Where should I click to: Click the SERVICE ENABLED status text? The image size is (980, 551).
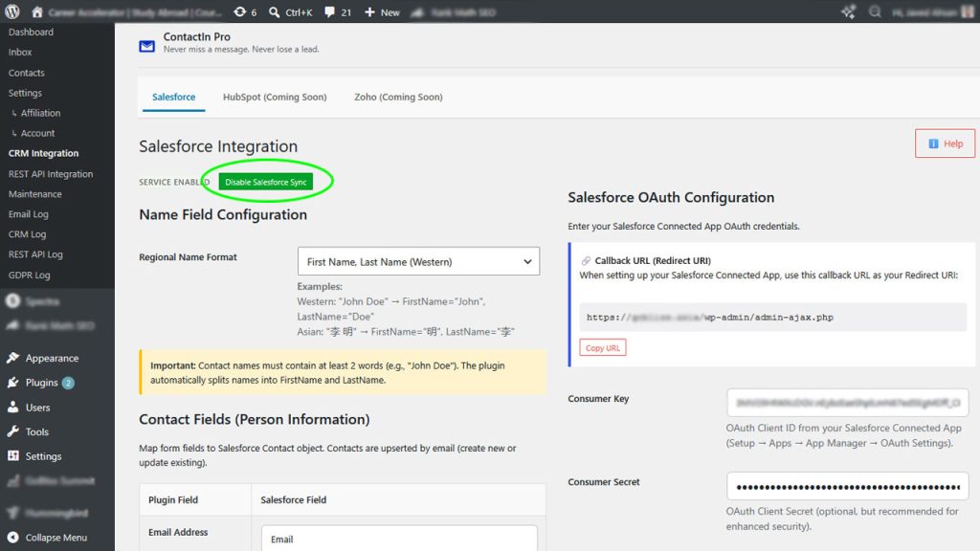click(174, 182)
